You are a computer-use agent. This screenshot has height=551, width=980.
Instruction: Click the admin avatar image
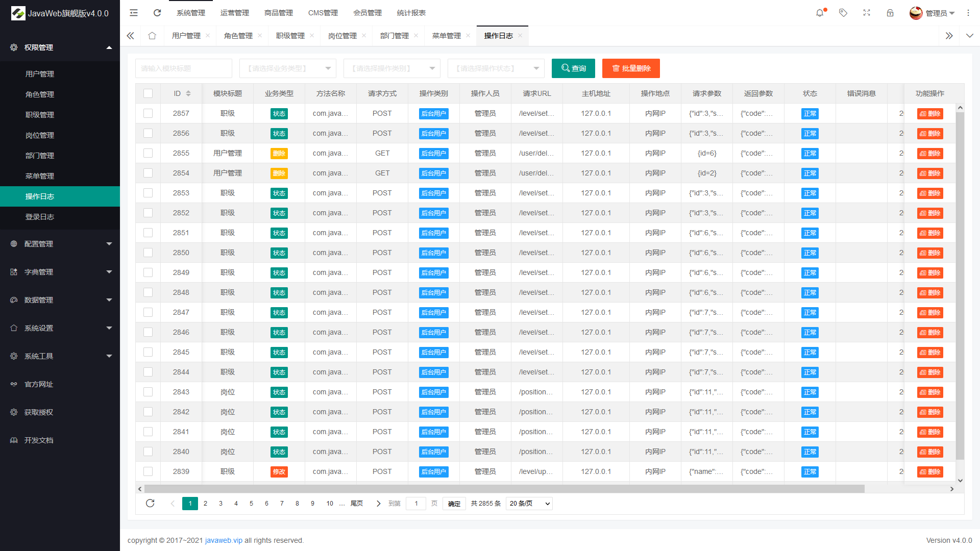coord(916,13)
